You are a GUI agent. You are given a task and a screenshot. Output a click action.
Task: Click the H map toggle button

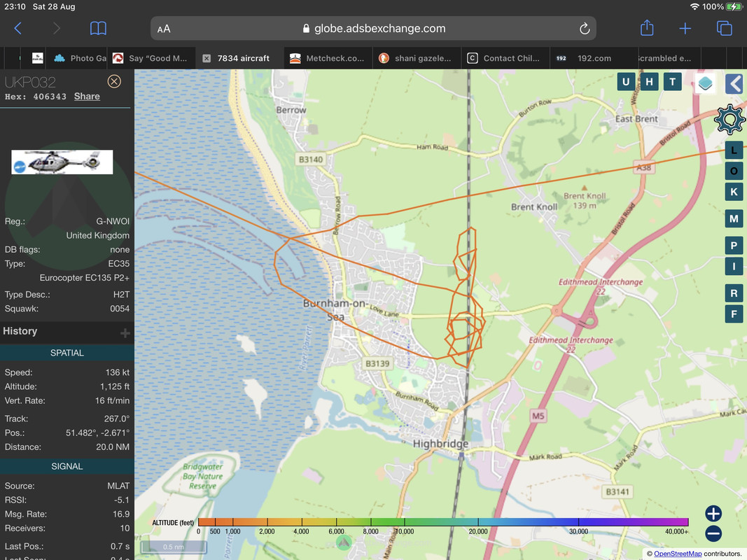(649, 82)
